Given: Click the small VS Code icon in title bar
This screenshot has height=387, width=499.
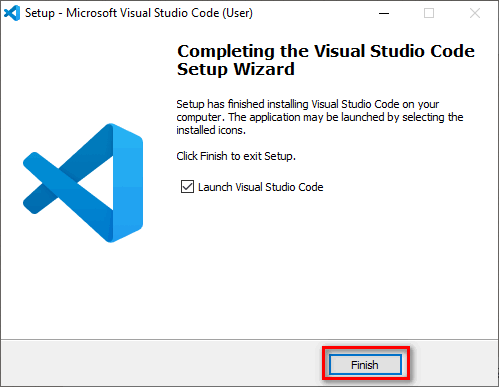Looking at the screenshot, I should coord(12,13).
